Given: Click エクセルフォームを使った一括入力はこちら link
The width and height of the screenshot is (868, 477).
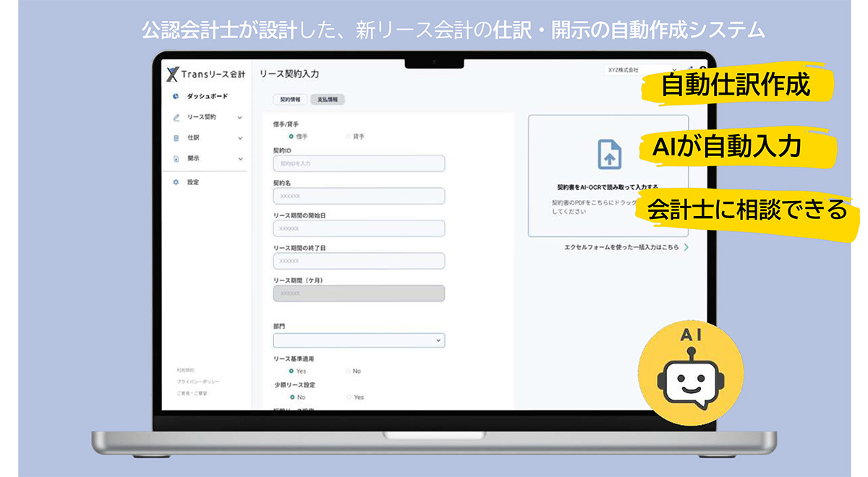Looking at the screenshot, I should pyautogui.click(x=621, y=247).
